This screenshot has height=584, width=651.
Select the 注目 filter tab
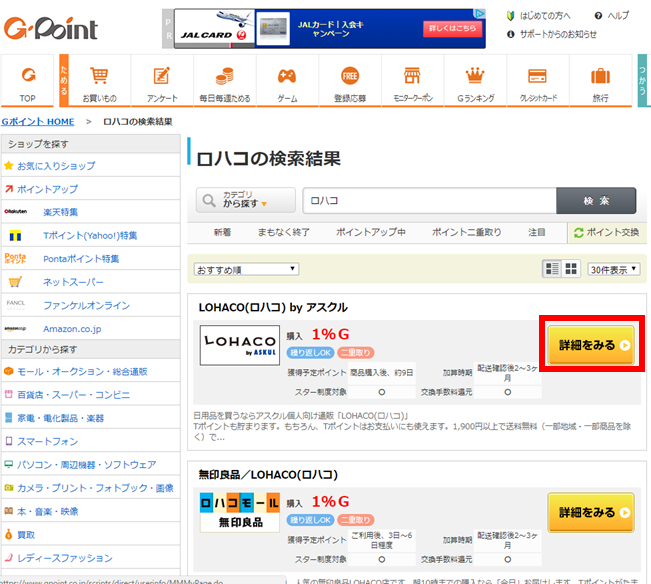coord(536,232)
